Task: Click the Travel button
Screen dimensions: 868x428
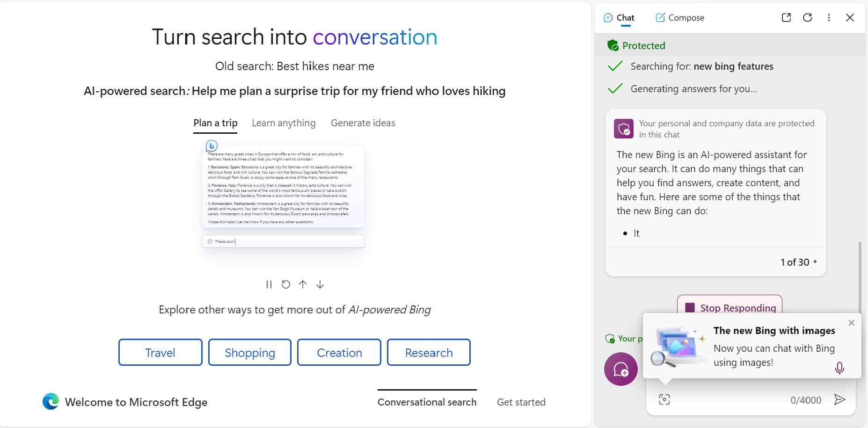Action: point(160,352)
